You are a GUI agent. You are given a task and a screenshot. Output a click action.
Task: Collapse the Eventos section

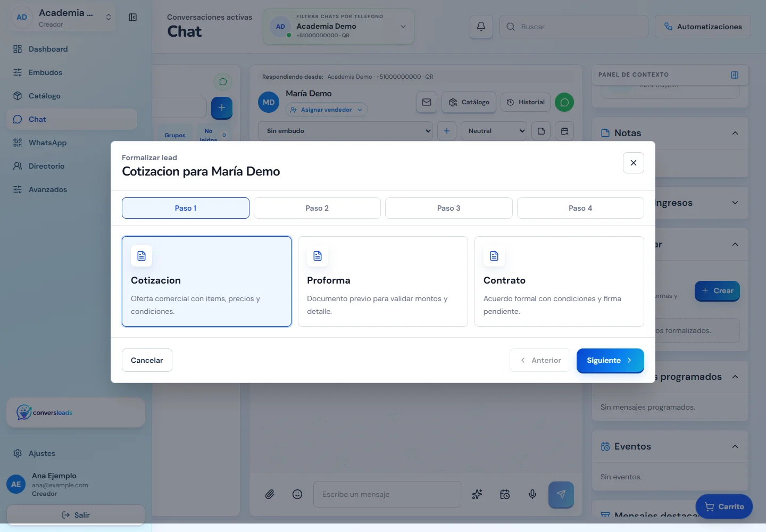(735, 446)
